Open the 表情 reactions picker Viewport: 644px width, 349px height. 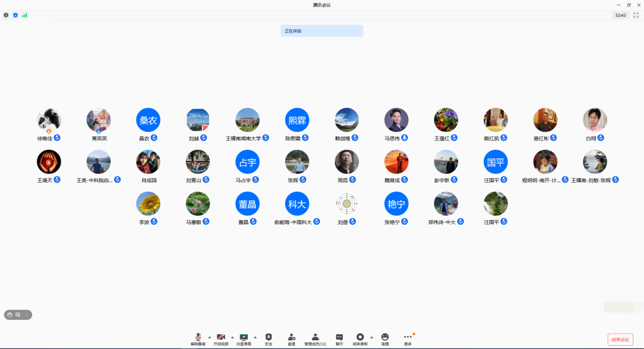click(385, 339)
